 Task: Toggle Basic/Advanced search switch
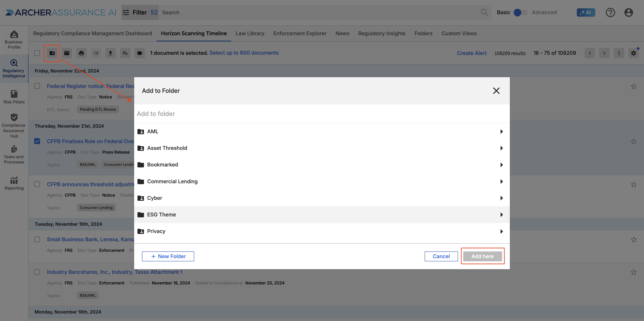tap(520, 12)
